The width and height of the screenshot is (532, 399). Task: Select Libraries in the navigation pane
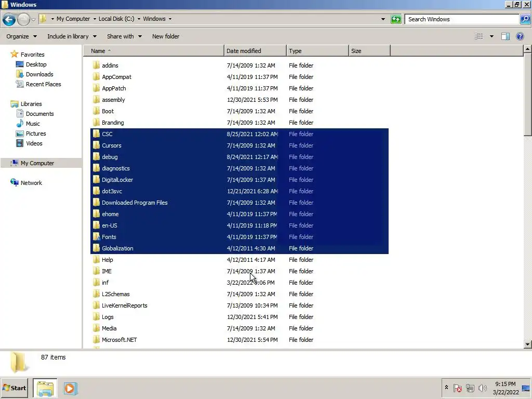(31, 104)
